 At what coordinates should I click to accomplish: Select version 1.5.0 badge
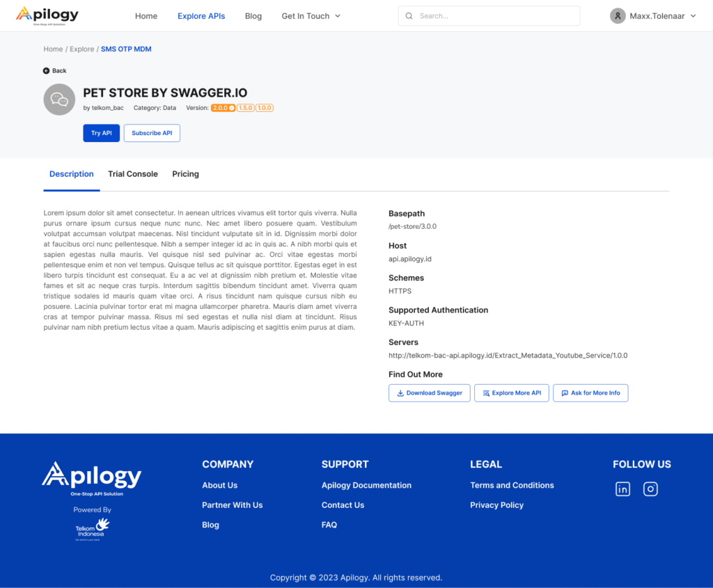coord(246,108)
